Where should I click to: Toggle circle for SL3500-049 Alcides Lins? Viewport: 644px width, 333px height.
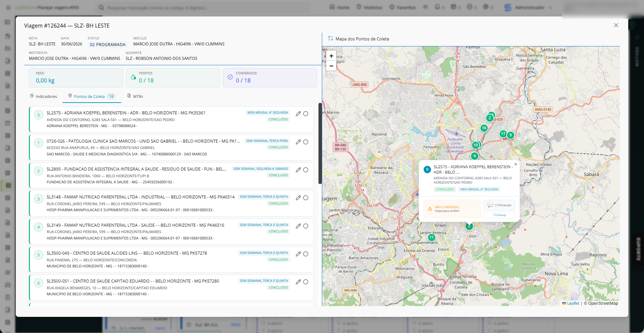pyautogui.click(x=306, y=254)
